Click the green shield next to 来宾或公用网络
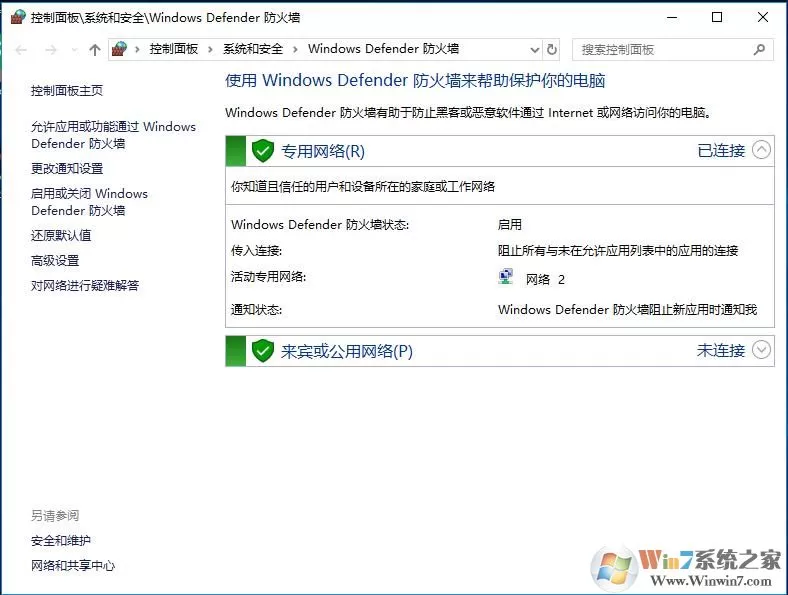788x595 pixels. pos(262,351)
